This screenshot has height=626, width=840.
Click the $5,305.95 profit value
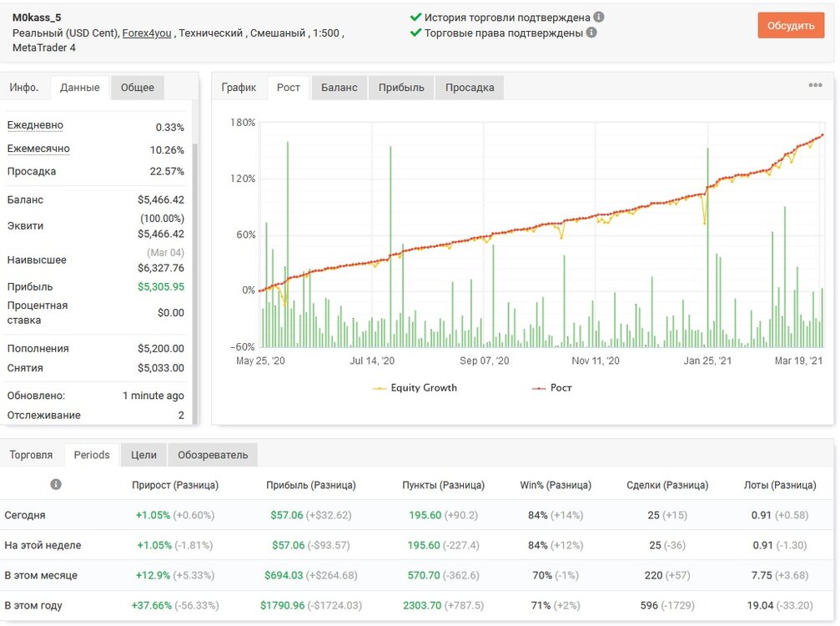(x=161, y=287)
